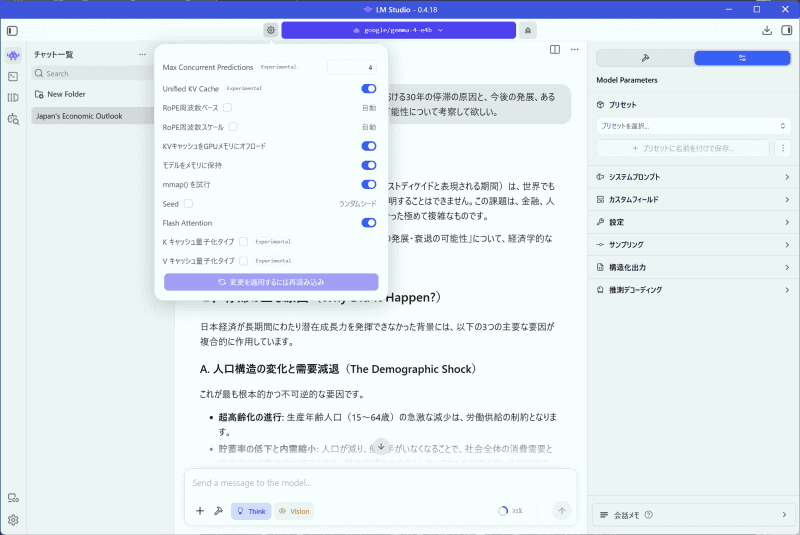Click the context usage 31% indicator
The image size is (800, 535).
(x=511, y=511)
